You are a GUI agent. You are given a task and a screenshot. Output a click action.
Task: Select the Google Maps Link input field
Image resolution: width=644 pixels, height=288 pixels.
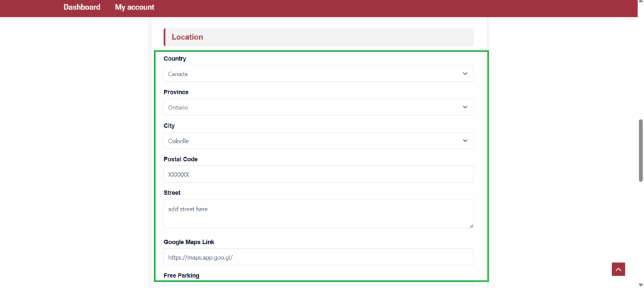pos(318,257)
